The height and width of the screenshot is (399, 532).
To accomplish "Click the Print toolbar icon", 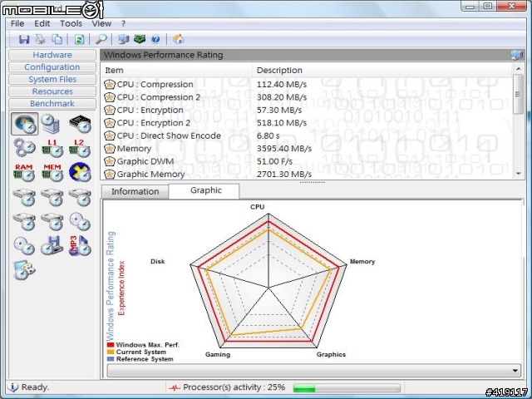I will click(41, 39).
